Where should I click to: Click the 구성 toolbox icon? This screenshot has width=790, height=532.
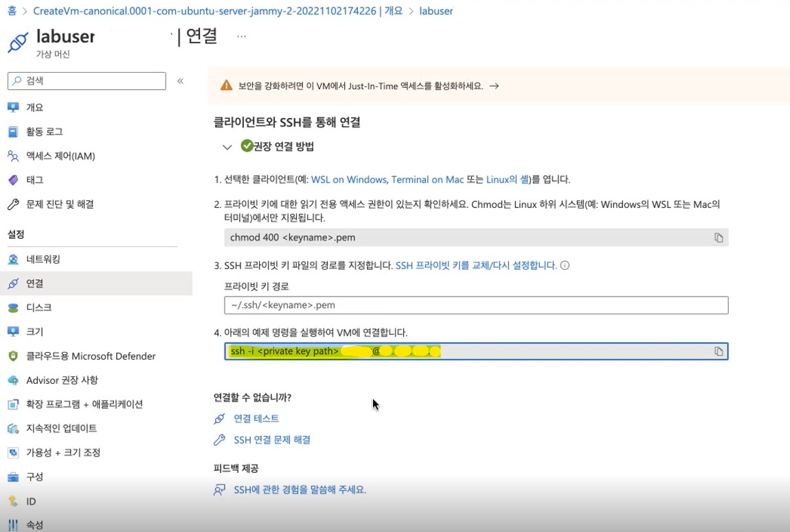13,477
